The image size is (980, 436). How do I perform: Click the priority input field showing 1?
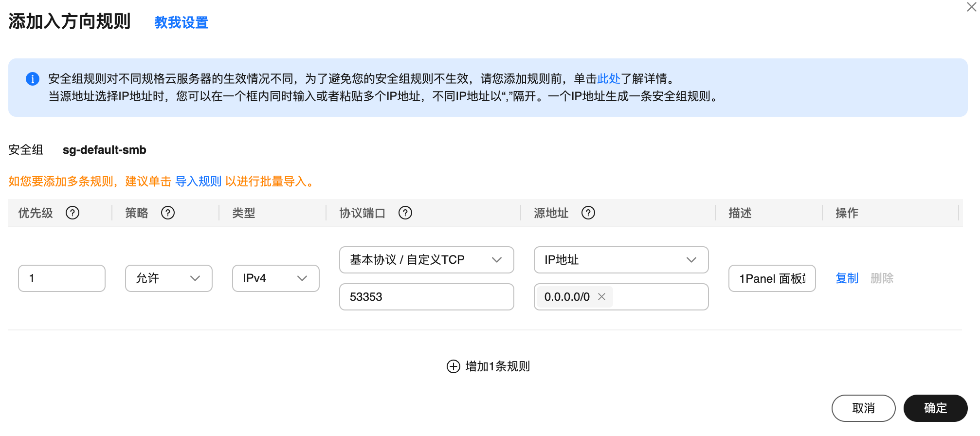coord(62,278)
